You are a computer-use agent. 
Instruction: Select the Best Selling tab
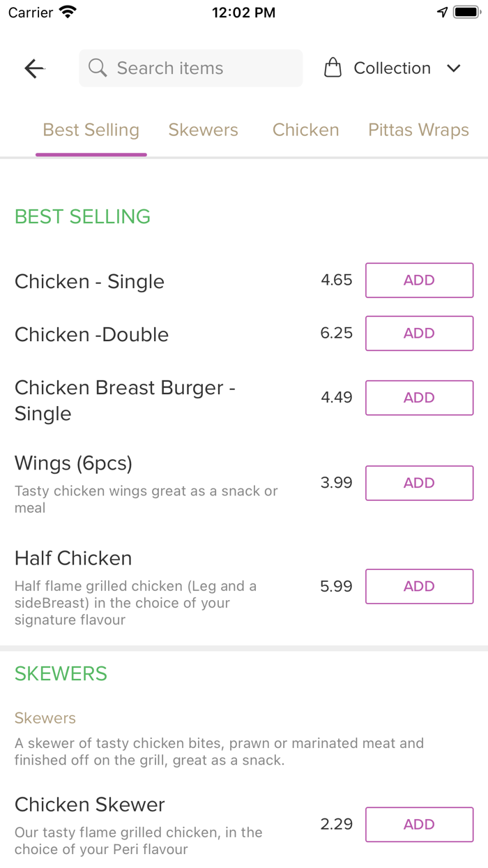pos(91,130)
